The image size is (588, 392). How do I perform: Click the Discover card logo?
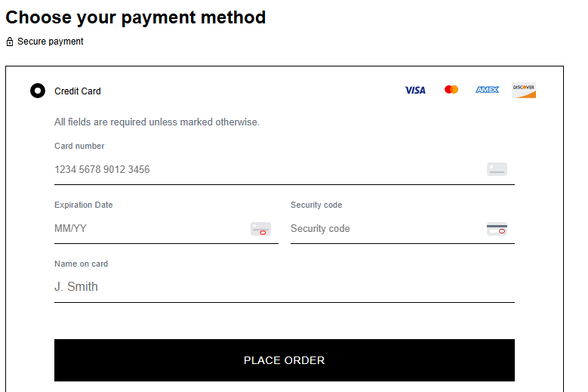click(x=524, y=90)
